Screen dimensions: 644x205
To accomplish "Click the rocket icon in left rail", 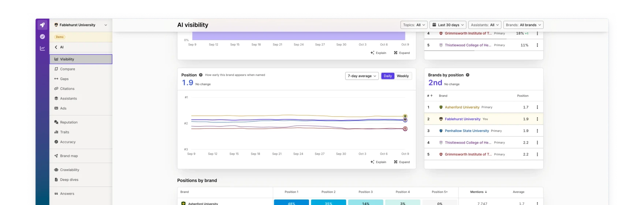I will click(42, 25).
